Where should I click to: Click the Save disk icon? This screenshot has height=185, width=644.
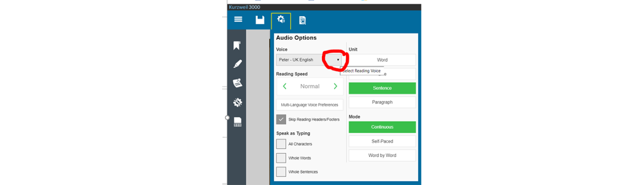[260, 20]
